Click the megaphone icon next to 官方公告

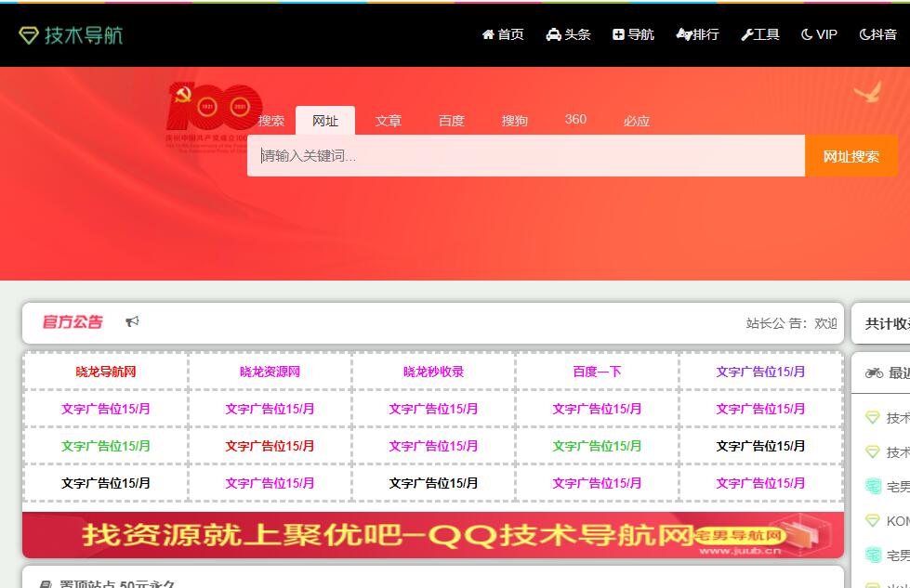point(132,321)
